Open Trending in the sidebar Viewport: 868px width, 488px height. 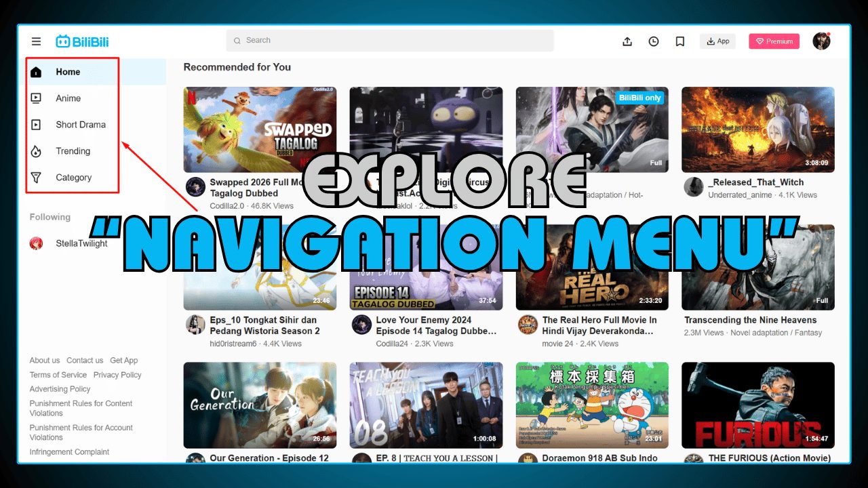(x=73, y=151)
